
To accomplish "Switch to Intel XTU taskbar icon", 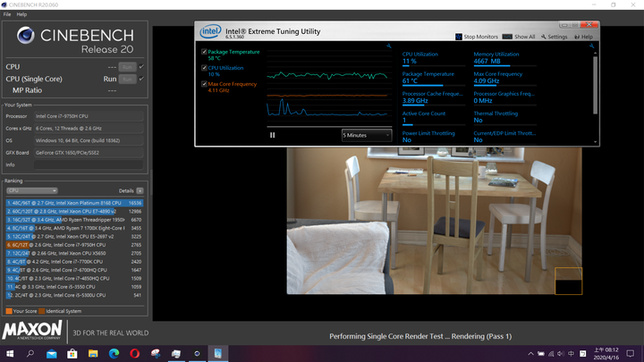I will click(218, 353).
